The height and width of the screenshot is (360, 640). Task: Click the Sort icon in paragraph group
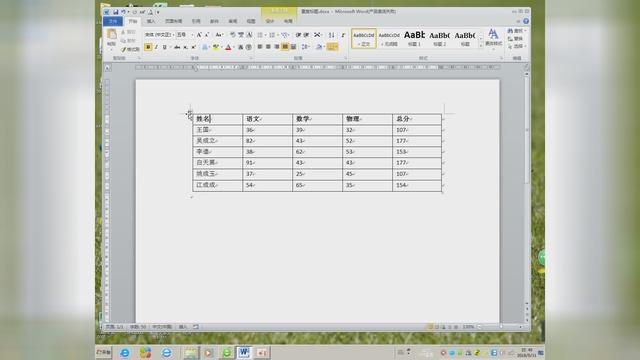(x=331, y=35)
